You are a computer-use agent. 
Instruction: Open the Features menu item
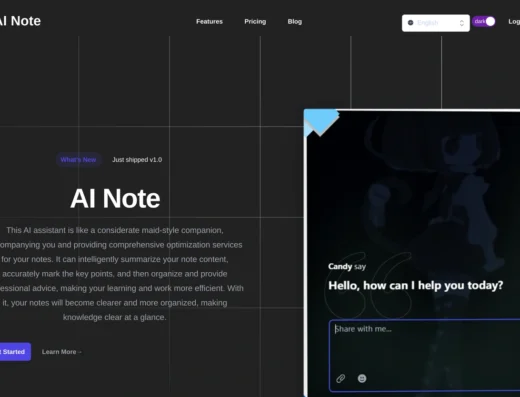point(209,22)
